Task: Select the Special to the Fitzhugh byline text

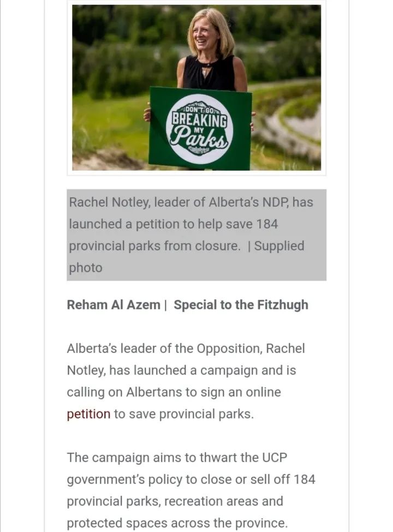Action: (x=241, y=304)
